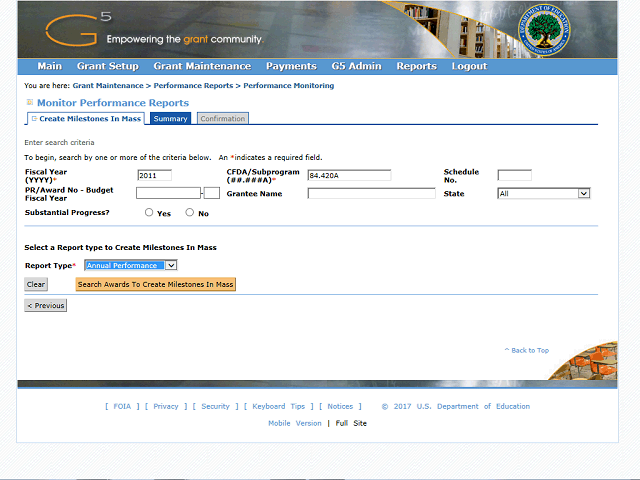640x480 pixels.
Task: Switch to Create Milestones In Mass tab
Action: [x=86, y=119]
